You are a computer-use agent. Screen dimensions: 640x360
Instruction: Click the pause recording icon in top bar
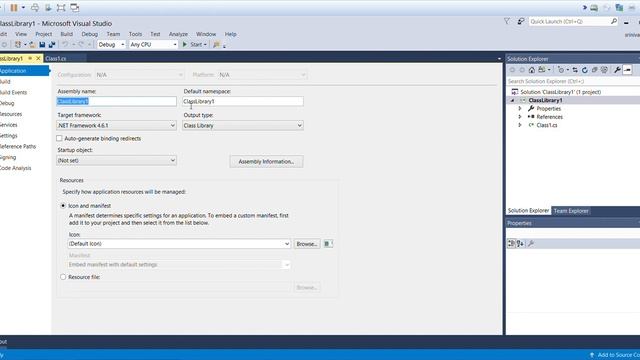pyautogui.click(x=14, y=7)
